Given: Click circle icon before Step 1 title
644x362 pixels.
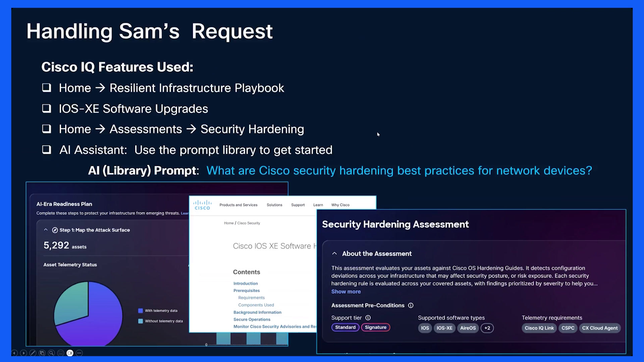Looking at the screenshot, I should 55,230.
